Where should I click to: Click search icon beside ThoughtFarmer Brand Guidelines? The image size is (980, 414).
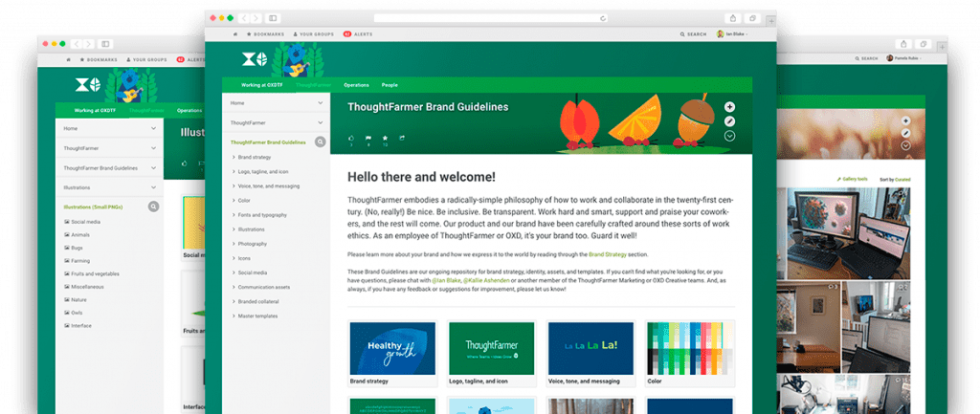pos(320,142)
